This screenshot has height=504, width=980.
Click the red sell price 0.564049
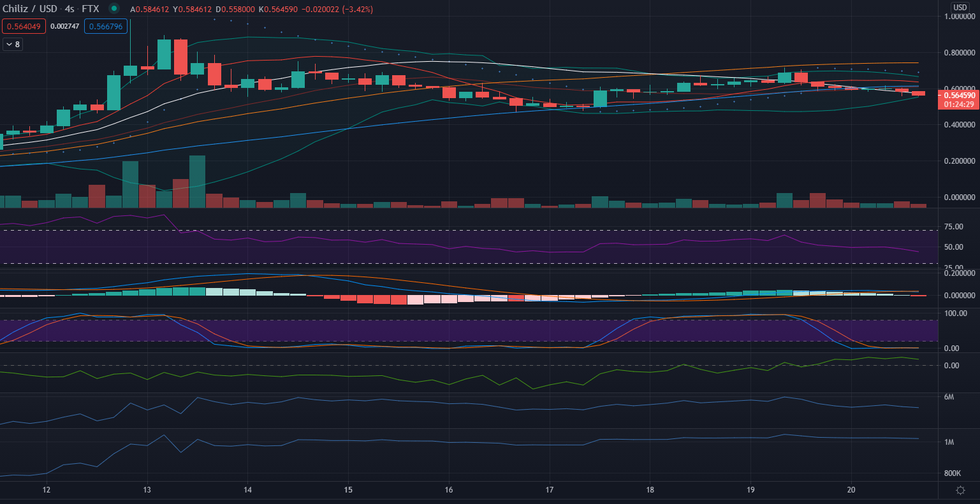pyautogui.click(x=24, y=27)
